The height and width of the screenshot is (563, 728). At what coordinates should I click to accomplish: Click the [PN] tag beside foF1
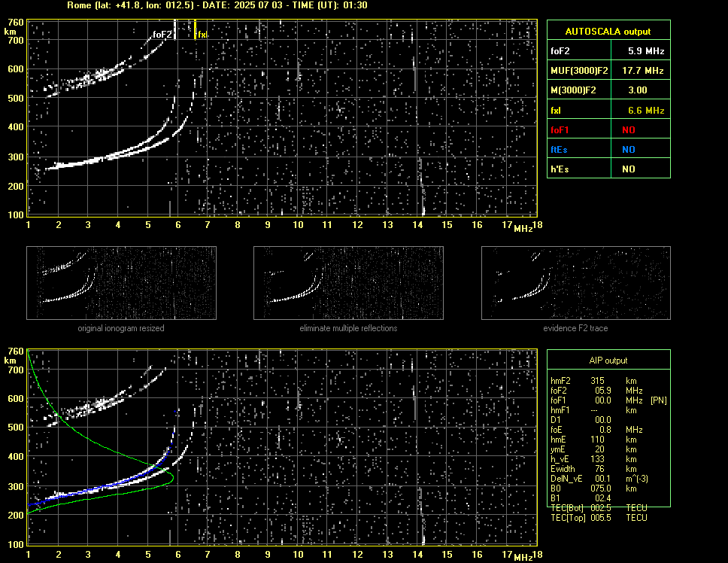tap(658, 400)
